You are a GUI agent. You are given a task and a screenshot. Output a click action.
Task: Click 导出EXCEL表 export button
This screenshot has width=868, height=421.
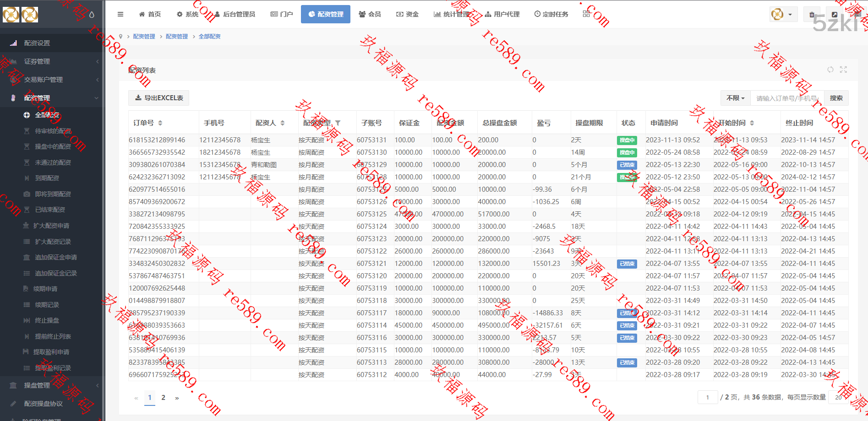159,98
